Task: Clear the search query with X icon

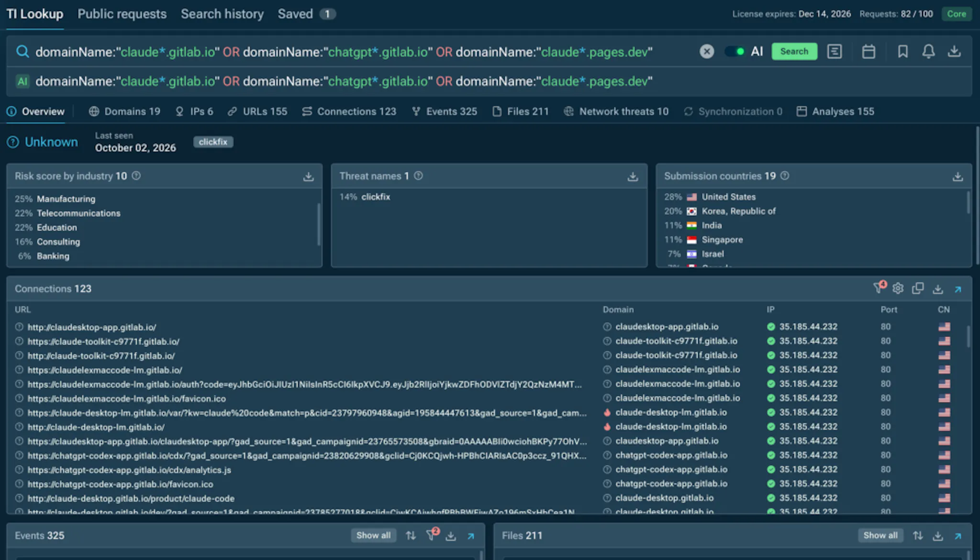Action: [706, 51]
